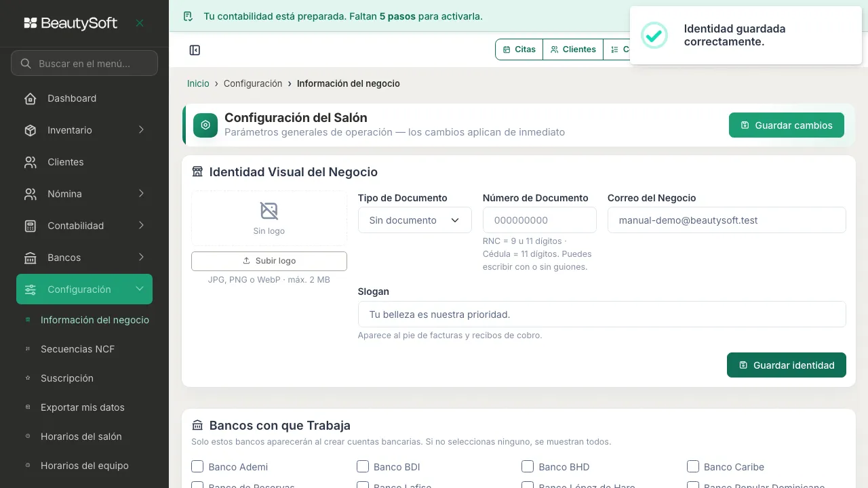Open the Bancos bank building icon
This screenshot has width=868, height=488.
pyautogui.click(x=31, y=258)
